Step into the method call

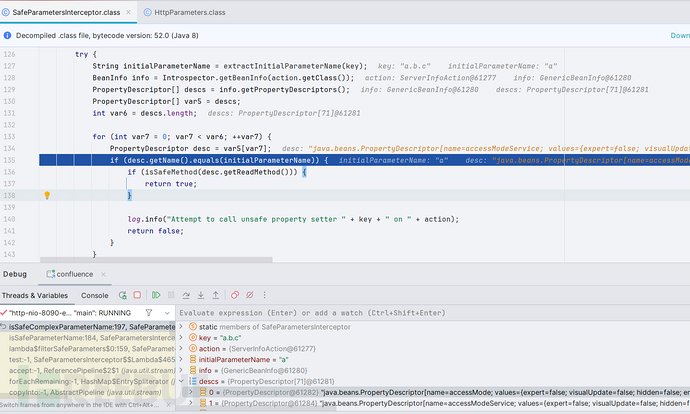[x=201, y=295]
